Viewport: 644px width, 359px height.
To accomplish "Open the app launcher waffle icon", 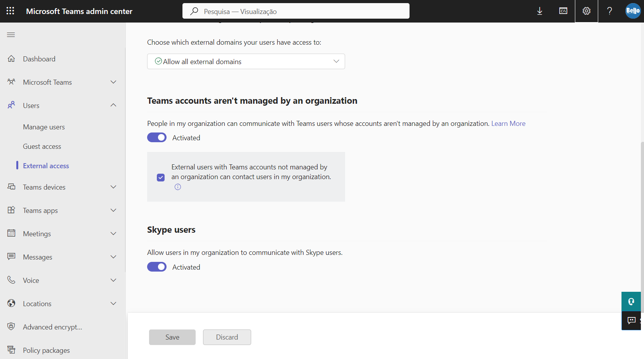I will tap(10, 11).
